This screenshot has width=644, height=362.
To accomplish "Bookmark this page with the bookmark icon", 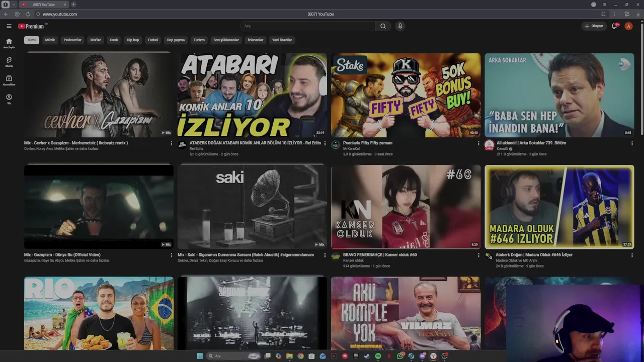I will click(x=603, y=14).
